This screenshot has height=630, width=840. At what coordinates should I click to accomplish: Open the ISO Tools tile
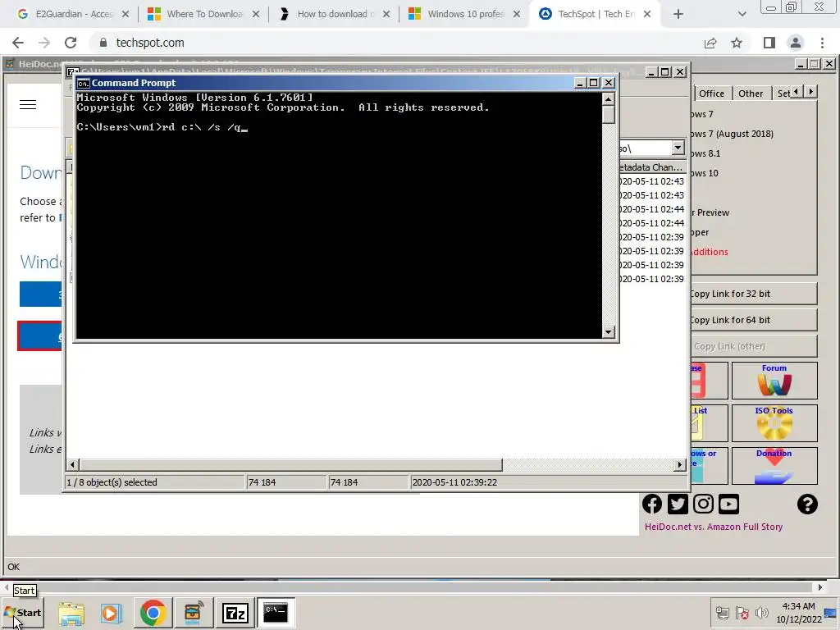(x=774, y=423)
